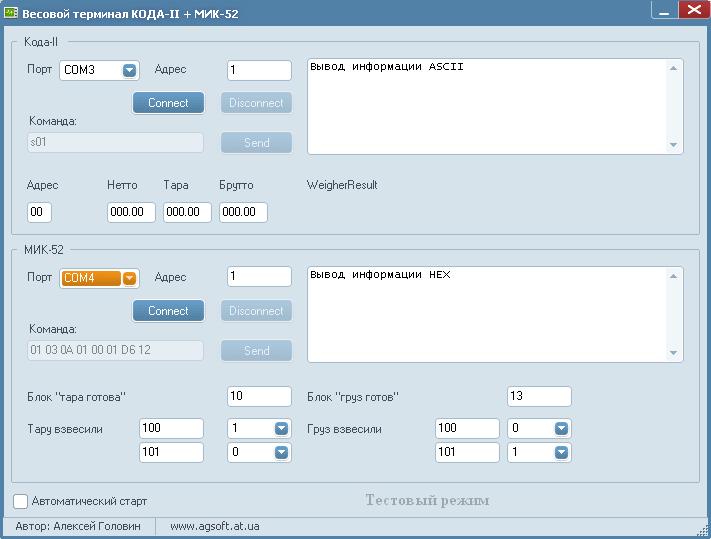Click the Нетто value field
Screen dimensions: 711x539
131,212
